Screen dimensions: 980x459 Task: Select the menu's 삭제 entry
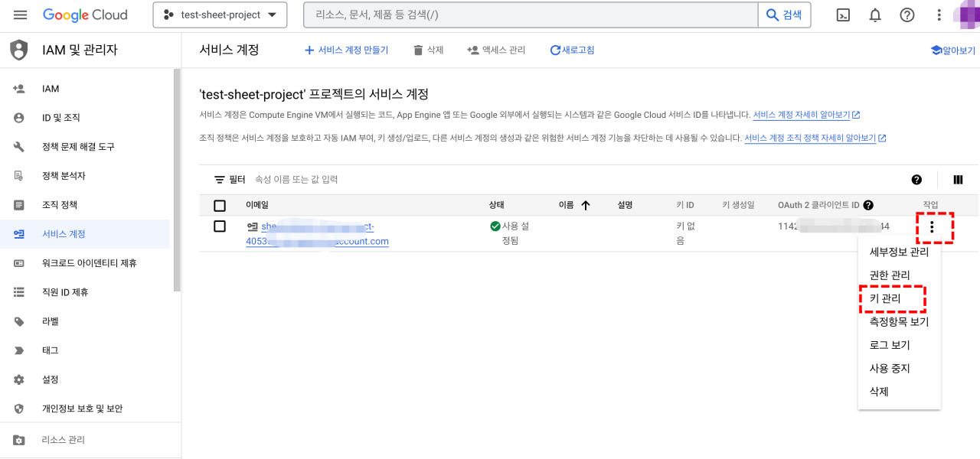point(899,392)
